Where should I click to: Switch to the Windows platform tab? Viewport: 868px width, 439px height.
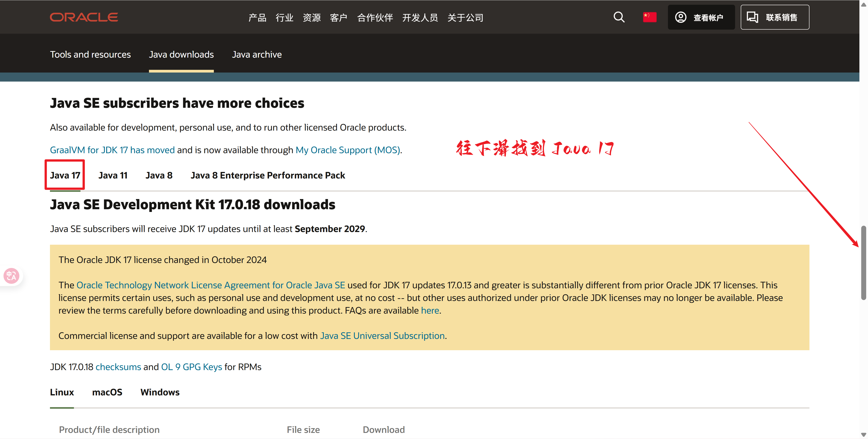click(x=160, y=392)
